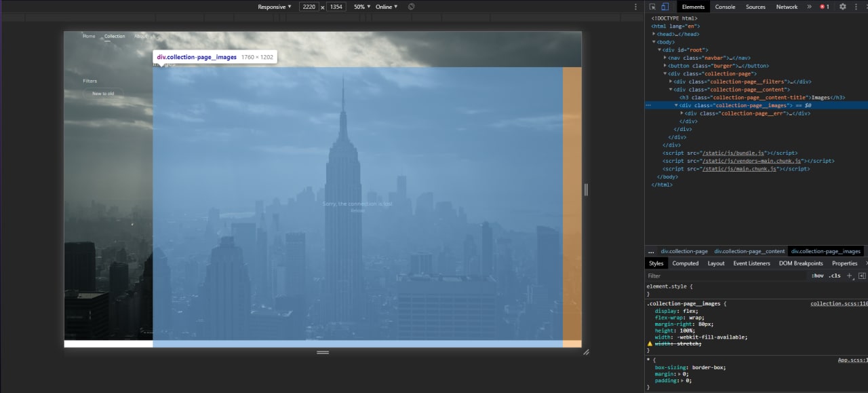Switch to the Sources tab

[x=755, y=7]
